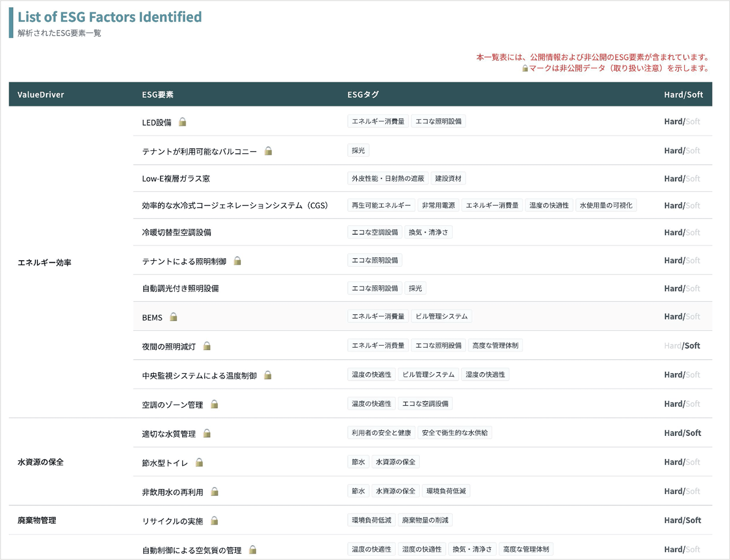
Task: Click the ESGタグ column header
Action: pyautogui.click(x=363, y=95)
